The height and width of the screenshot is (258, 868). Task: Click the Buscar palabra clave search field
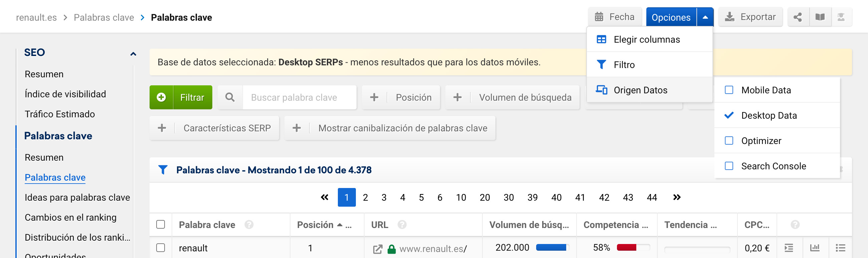point(299,97)
